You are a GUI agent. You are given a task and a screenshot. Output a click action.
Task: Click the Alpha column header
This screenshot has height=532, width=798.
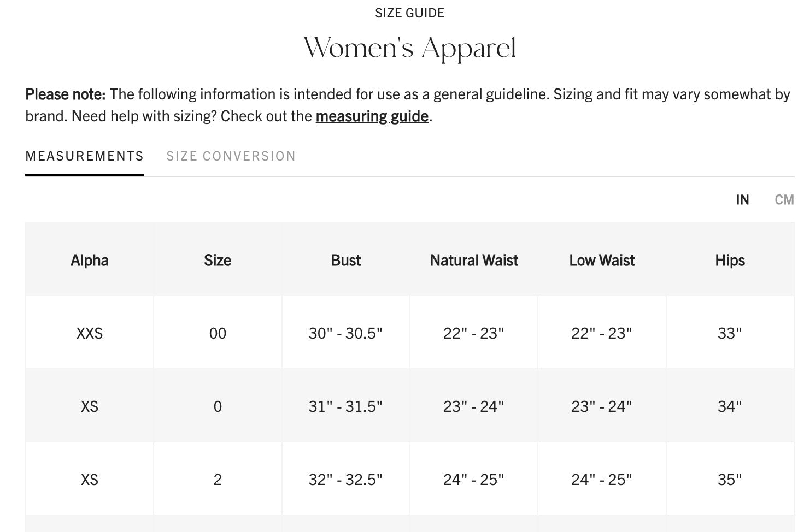coord(90,261)
